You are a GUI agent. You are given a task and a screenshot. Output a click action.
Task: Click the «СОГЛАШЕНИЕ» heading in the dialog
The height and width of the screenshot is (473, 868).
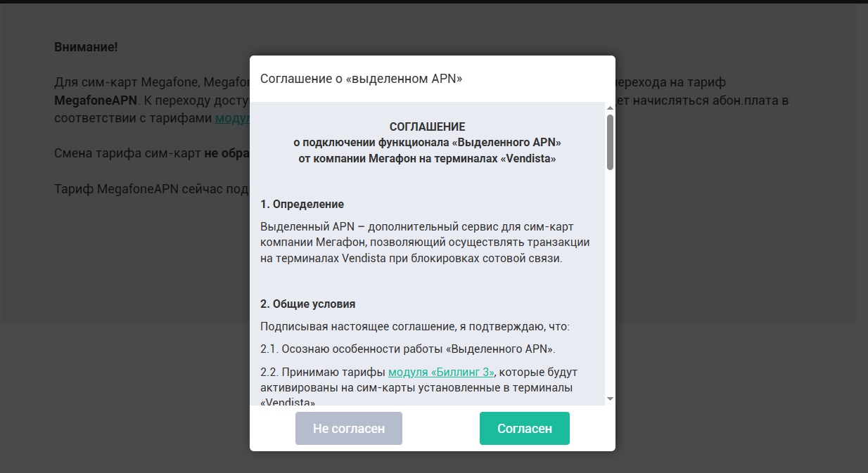tap(427, 127)
